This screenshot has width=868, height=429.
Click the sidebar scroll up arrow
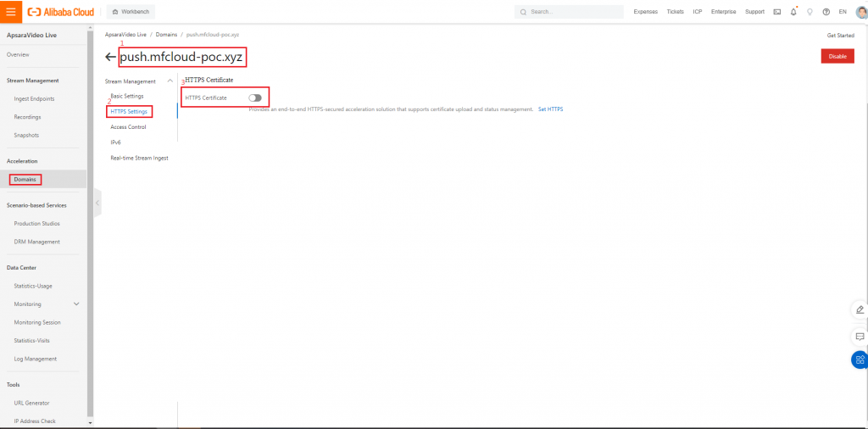coord(90,28)
